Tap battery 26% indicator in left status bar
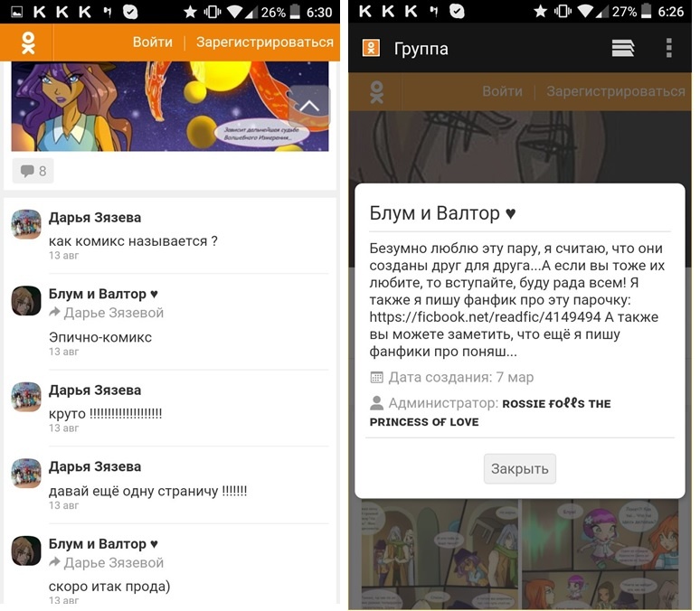Image resolution: width=700 pixels, height=611 pixels. point(280,12)
